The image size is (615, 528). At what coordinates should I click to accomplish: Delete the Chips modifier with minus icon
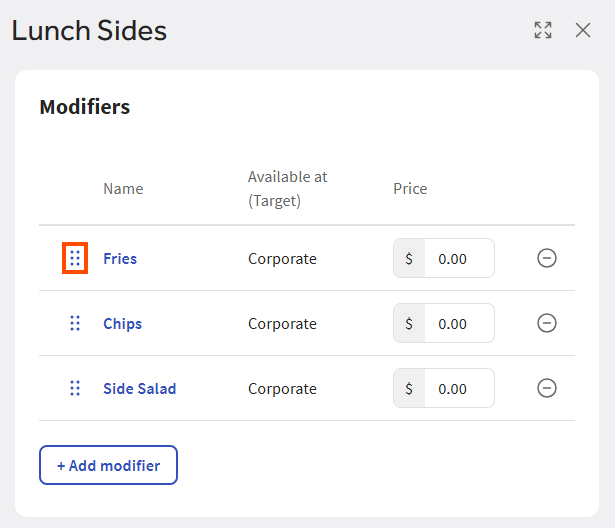(x=547, y=323)
